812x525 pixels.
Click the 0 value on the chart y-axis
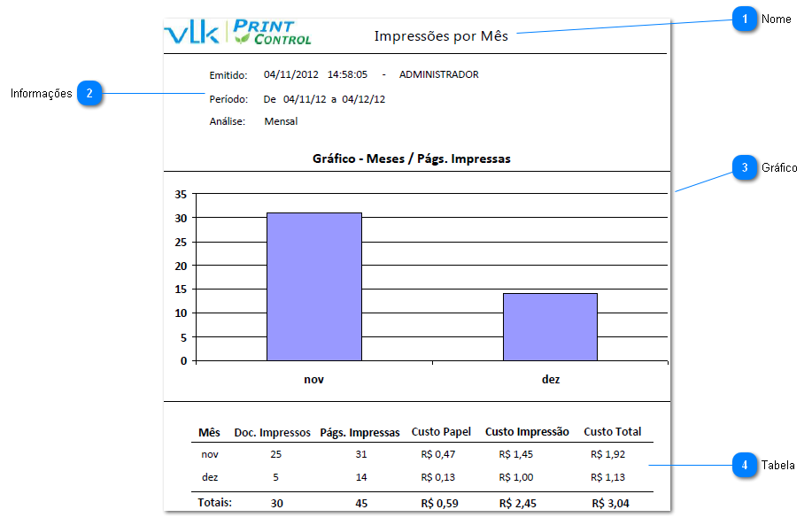pyautogui.click(x=184, y=361)
